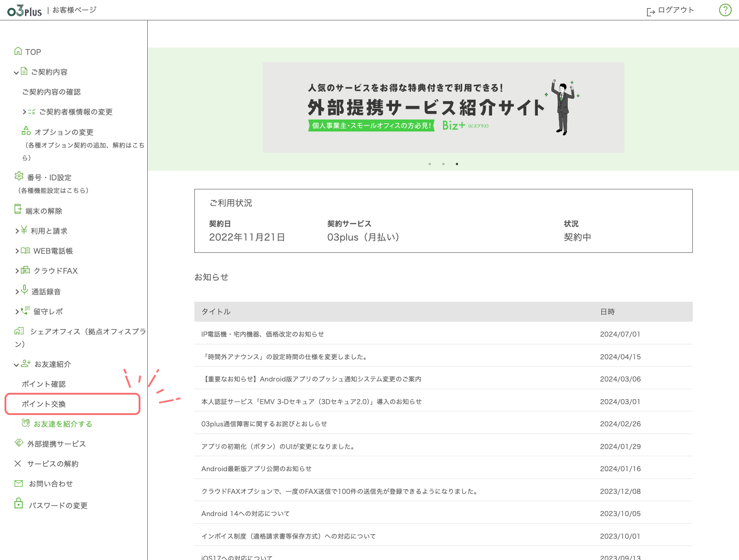Click the クラウドFAX briefcase icon
Viewport: 739px width, 560px height.
coord(25,270)
